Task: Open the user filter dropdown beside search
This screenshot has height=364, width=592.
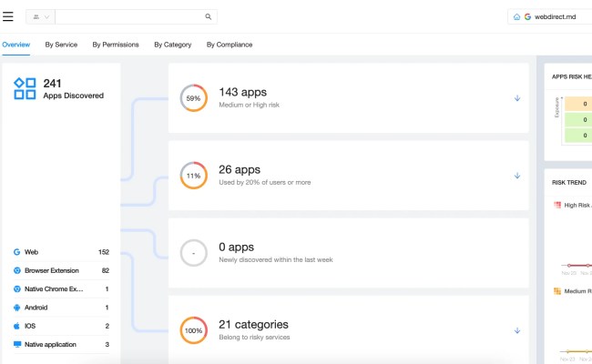Action: point(41,17)
